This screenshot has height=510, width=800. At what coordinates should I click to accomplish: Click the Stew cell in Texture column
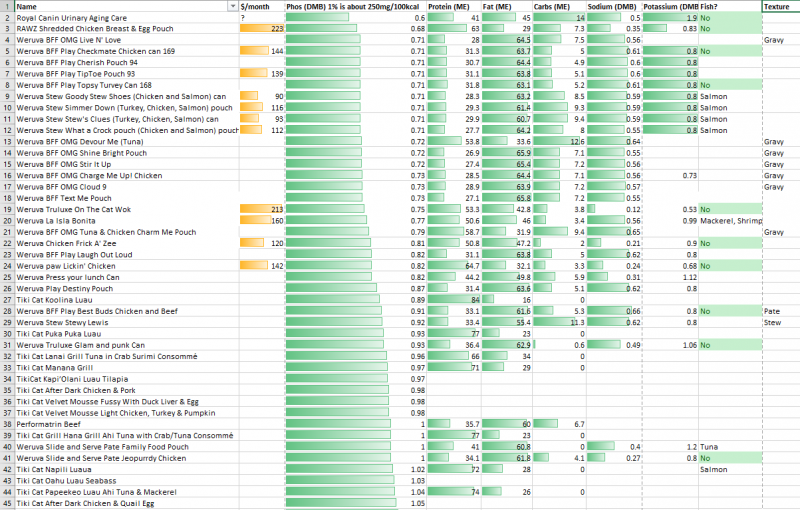point(777,323)
